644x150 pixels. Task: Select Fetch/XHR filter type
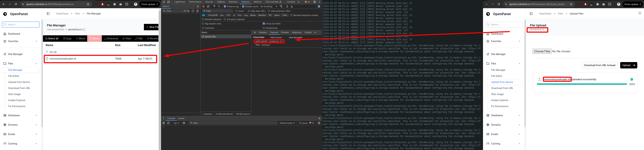(212, 15)
